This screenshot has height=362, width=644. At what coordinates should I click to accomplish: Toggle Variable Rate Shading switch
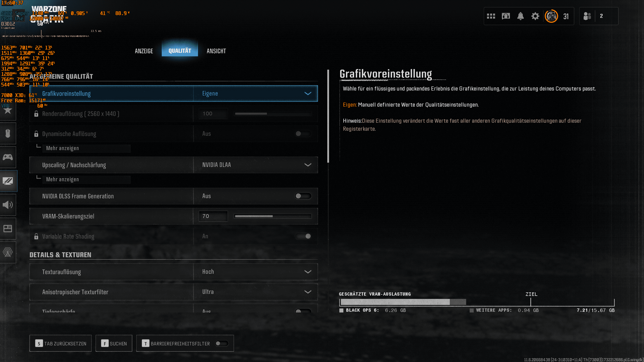[x=303, y=236]
